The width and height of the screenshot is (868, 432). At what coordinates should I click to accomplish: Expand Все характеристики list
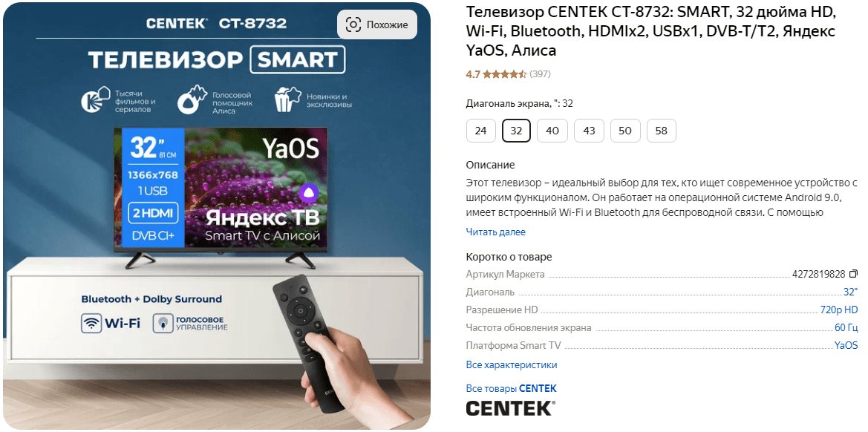[512, 365]
